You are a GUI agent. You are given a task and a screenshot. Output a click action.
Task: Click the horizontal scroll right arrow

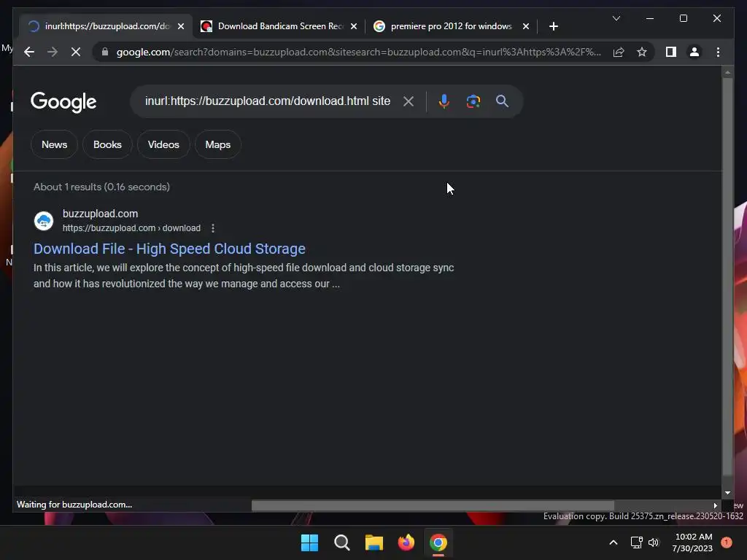click(715, 506)
